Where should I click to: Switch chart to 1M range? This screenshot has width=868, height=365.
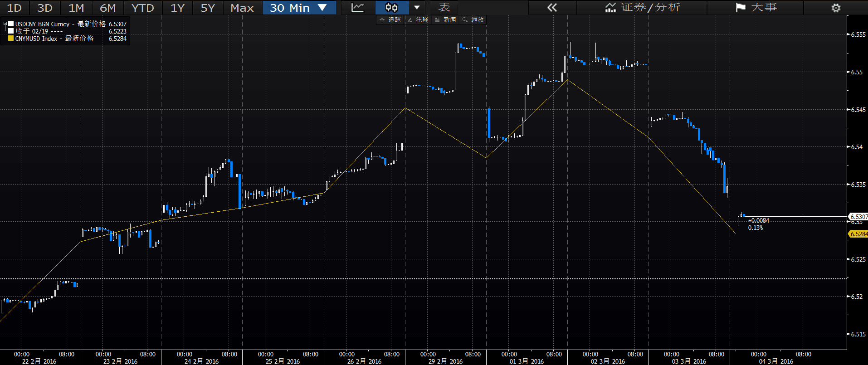[x=76, y=8]
